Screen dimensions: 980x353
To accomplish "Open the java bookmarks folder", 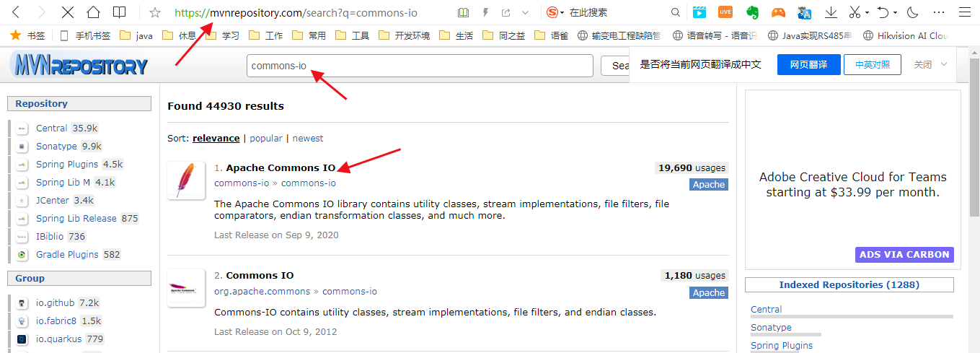I will [136, 35].
